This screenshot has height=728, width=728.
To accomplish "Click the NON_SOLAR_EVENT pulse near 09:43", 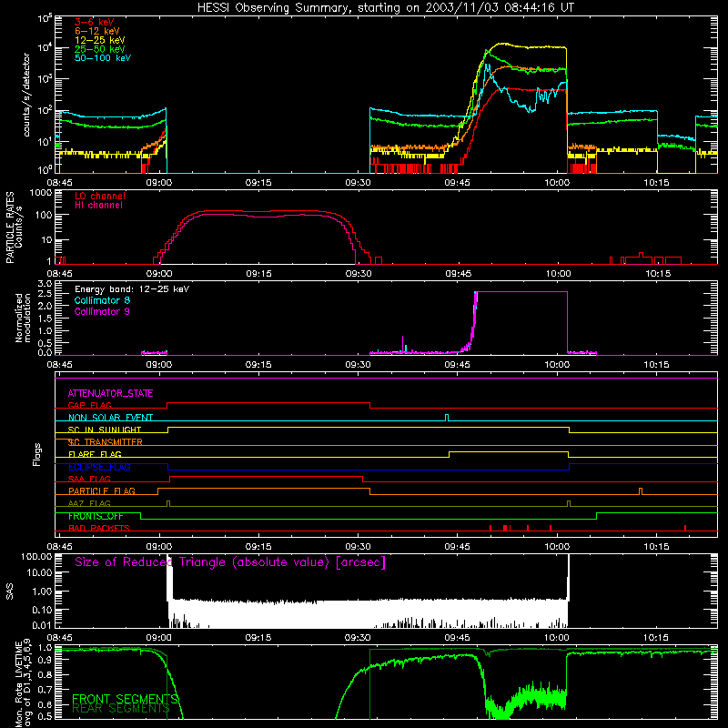I will pos(447,418).
